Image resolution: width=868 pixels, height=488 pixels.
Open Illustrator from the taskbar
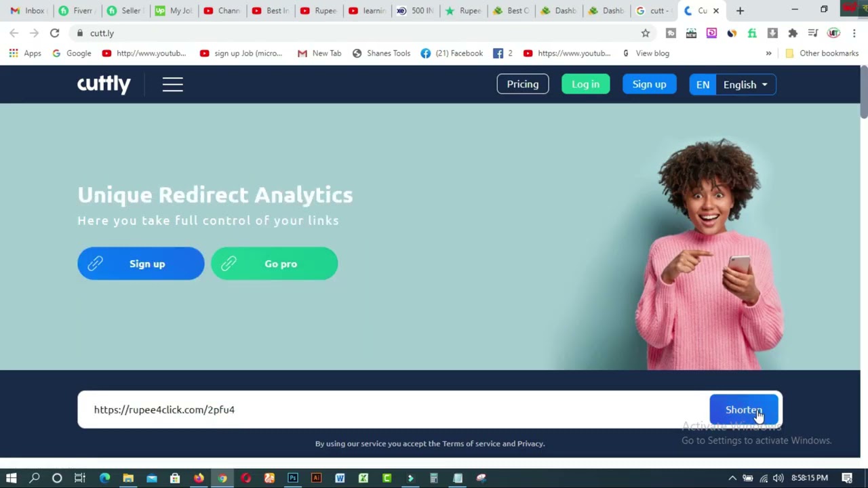point(316,478)
